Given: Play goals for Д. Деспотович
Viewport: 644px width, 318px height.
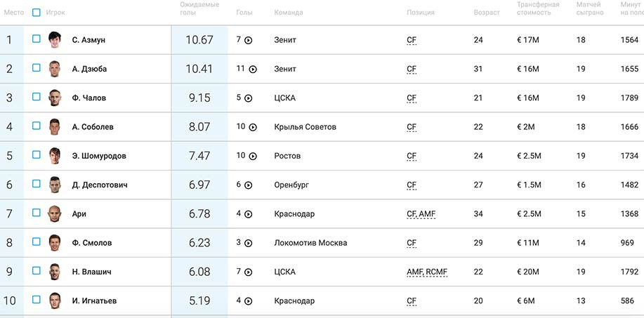Looking at the screenshot, I should coord(248,185).
